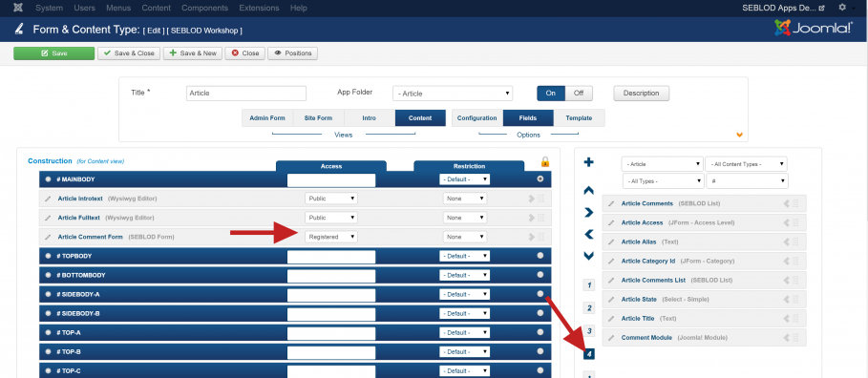Click the orange collapse chevron below Template
Image resolution: width=868 pixels, height=378 pixels.
tap(739, 135)
